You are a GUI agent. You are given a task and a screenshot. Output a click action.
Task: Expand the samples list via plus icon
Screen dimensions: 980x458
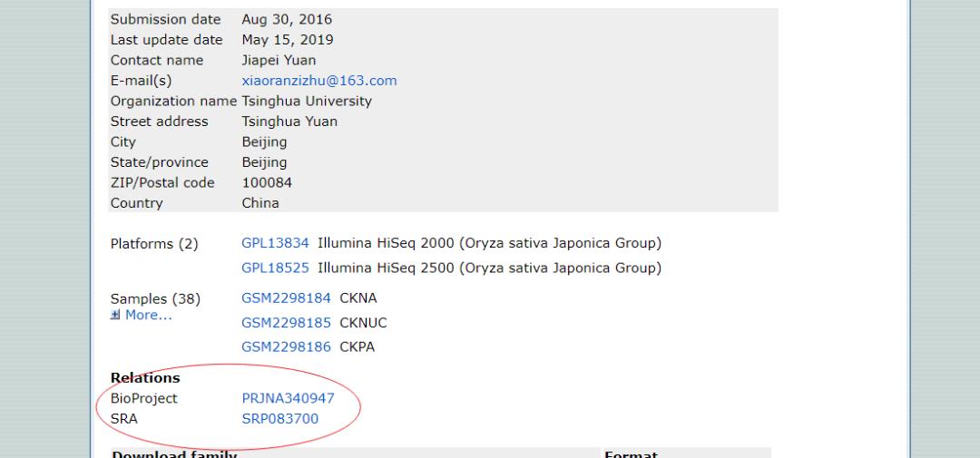click(115, 316)
